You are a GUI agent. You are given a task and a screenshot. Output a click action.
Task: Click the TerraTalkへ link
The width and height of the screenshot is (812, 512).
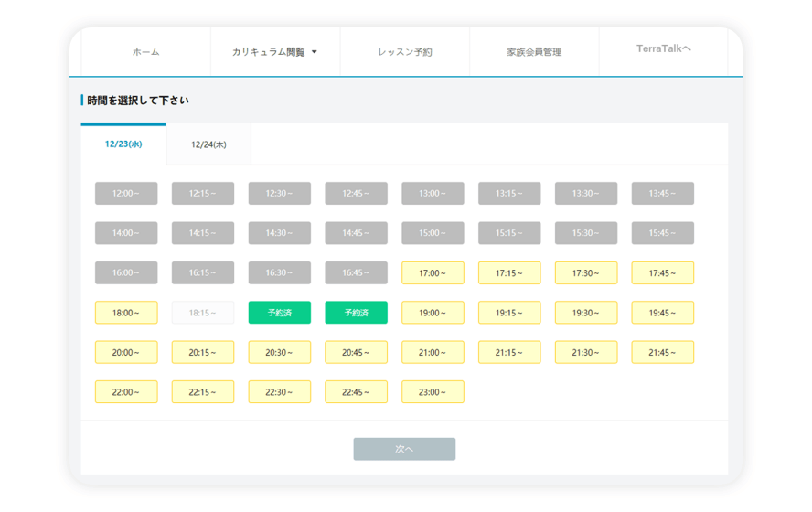point(663,48)
